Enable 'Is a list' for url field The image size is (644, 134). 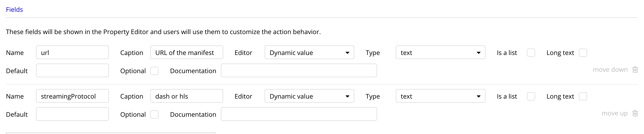(x=531, y=53)
